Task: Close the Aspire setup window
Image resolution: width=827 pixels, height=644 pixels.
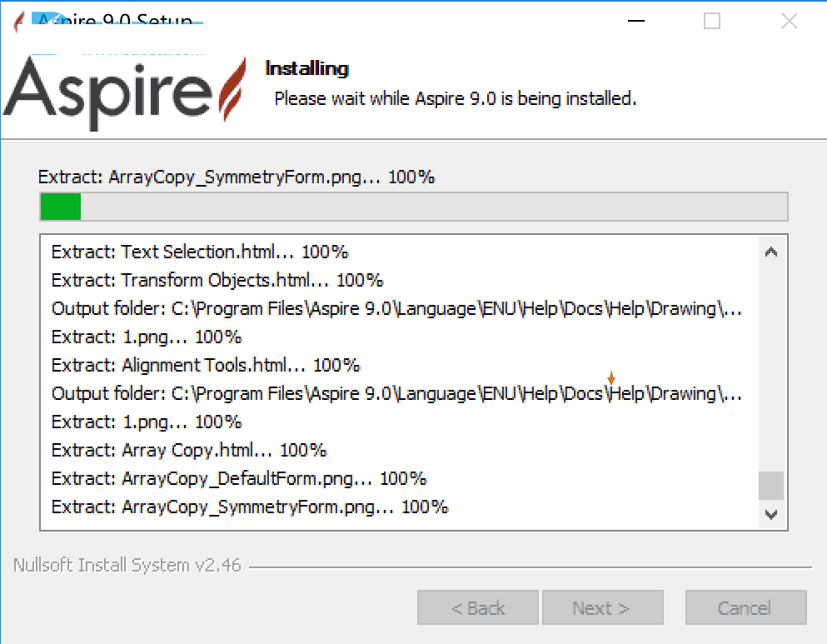Action: 789,21
